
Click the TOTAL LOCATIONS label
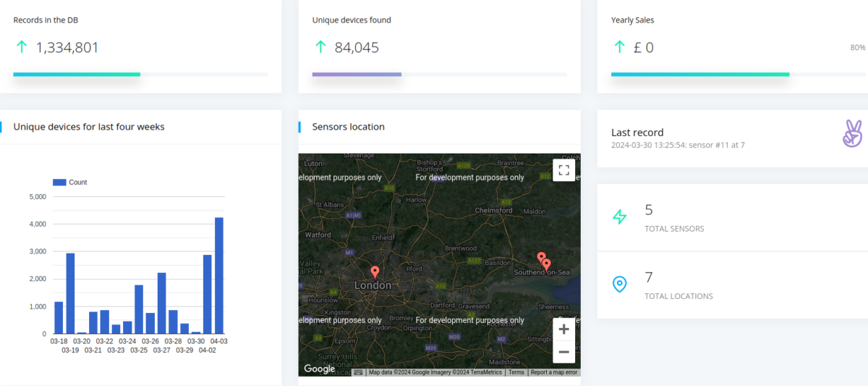678,296
